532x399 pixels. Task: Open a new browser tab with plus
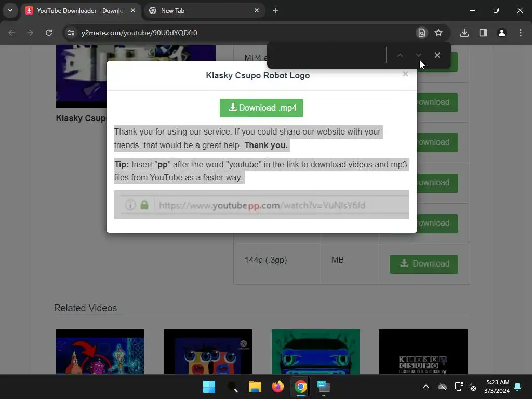tap(275, 10)
